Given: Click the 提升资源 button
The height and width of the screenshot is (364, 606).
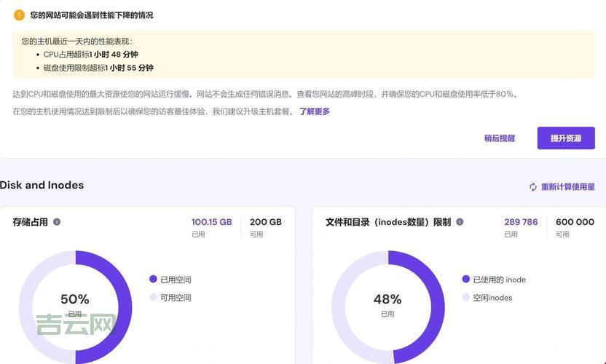Looking at the screenshot, I should pyautogui.click(x=566, y=138).
